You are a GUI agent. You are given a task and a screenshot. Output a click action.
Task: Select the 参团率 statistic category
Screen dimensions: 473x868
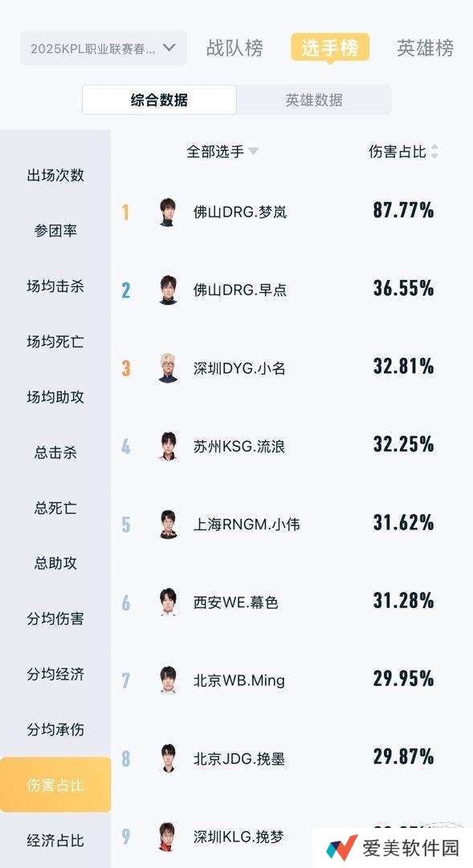pyautogui.click(x=51, y=230)
